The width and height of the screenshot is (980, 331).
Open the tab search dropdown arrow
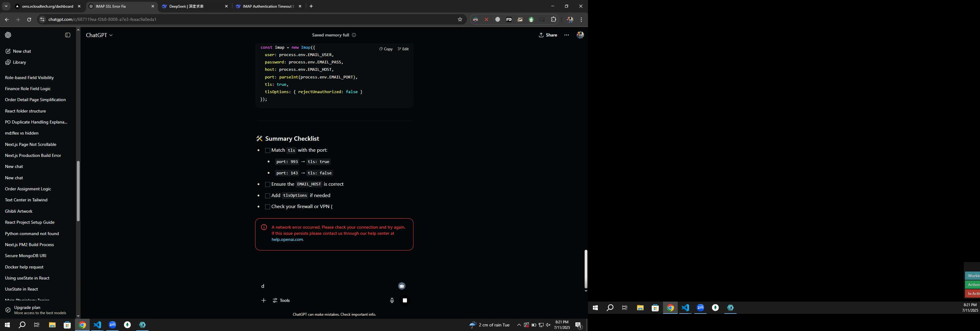[x=6, y=6]
